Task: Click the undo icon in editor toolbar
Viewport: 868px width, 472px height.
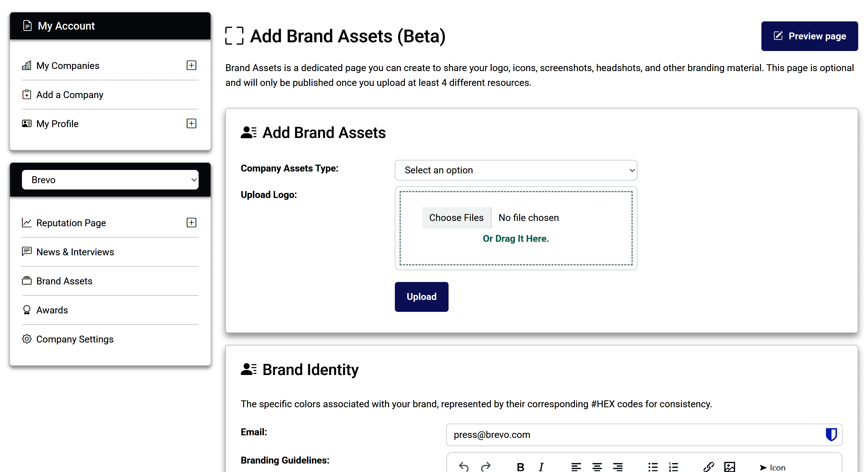Action: point(464,467)
